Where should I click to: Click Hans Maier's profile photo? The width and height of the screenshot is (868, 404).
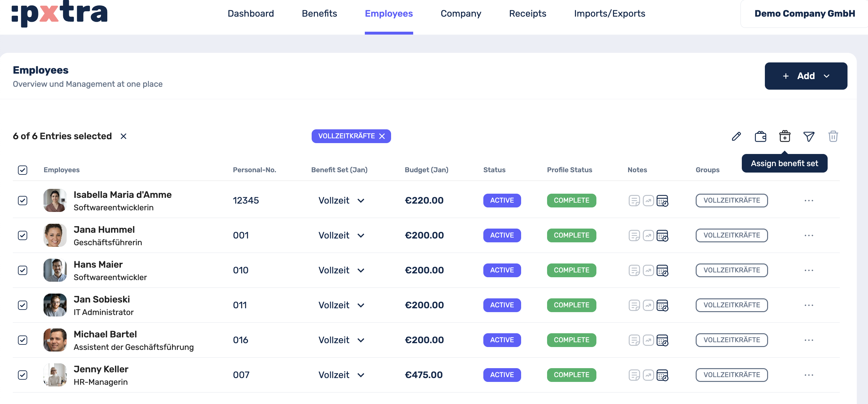click(55, 270)
